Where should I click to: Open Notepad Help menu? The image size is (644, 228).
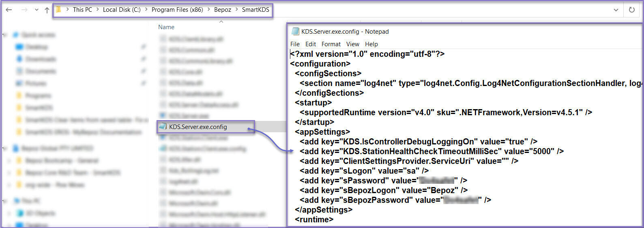coord(371,44)
